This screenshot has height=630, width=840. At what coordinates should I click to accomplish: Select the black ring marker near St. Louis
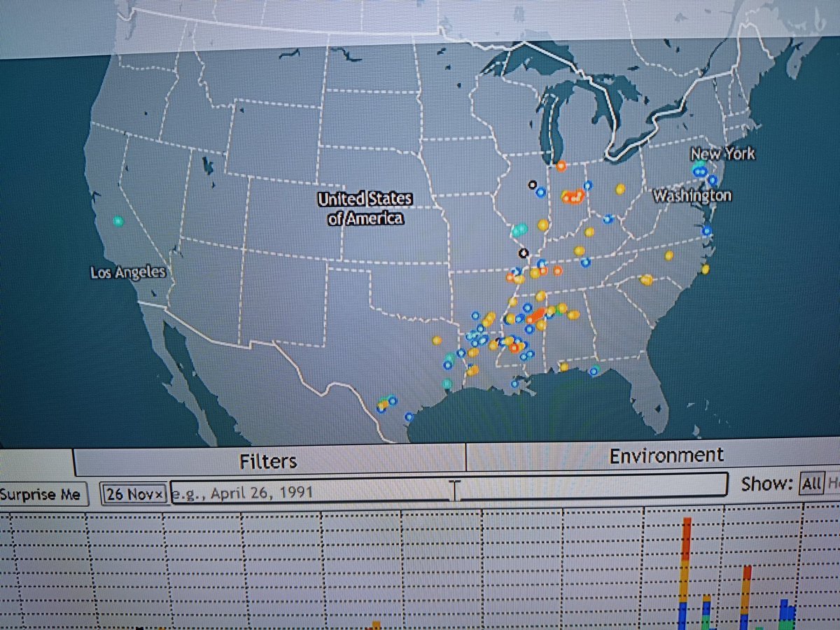[522, 253]
